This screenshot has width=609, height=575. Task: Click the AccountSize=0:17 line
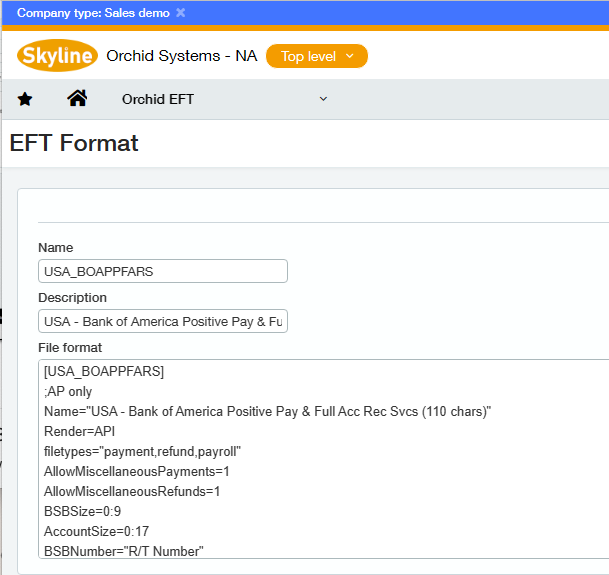tap(96, 531)
